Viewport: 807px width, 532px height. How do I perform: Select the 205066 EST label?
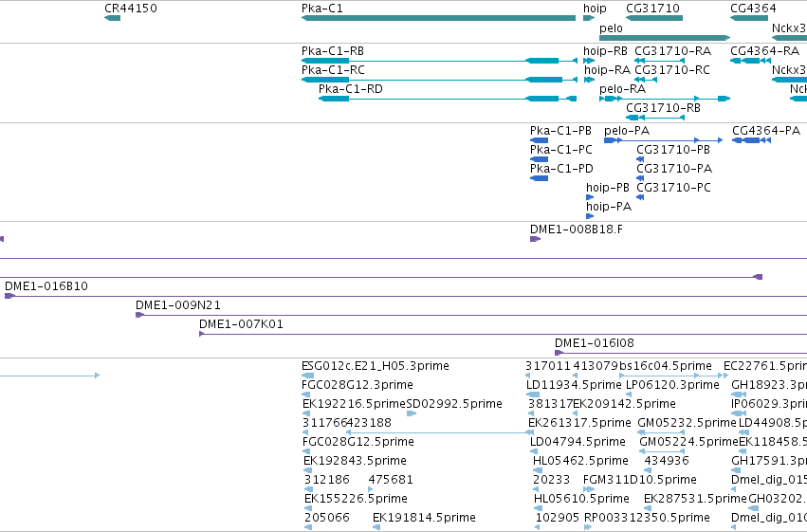coord(327,519)
